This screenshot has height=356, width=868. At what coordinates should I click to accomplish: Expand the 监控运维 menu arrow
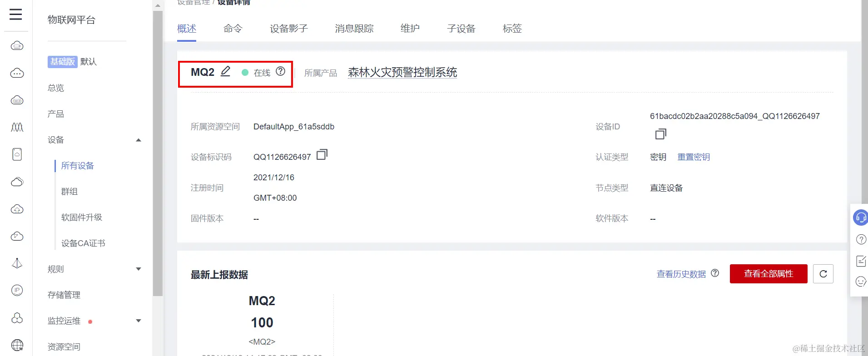pyautogui.click(x=139, y=321)
